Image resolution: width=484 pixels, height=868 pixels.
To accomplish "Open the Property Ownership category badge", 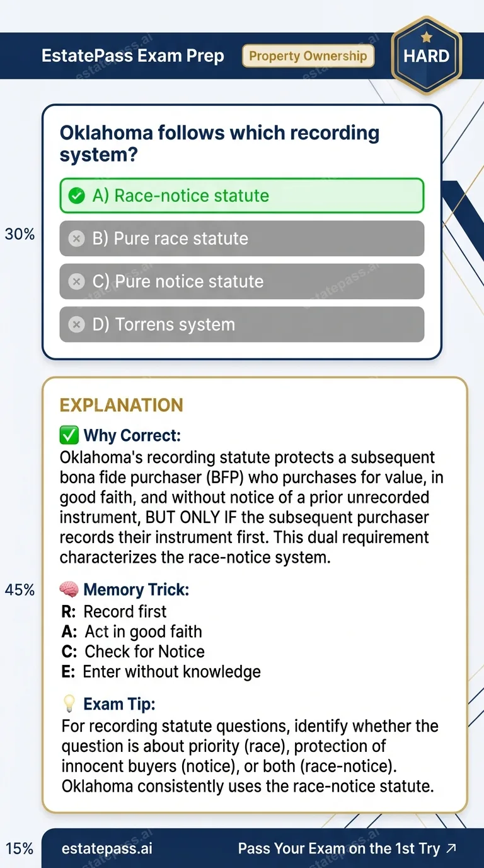I will pos(308,56).
